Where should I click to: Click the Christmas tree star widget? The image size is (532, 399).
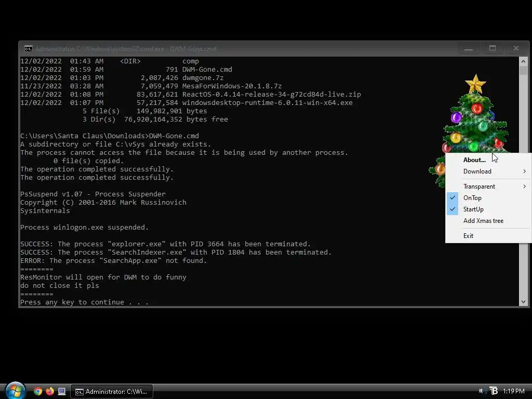(x=475, y=84)
